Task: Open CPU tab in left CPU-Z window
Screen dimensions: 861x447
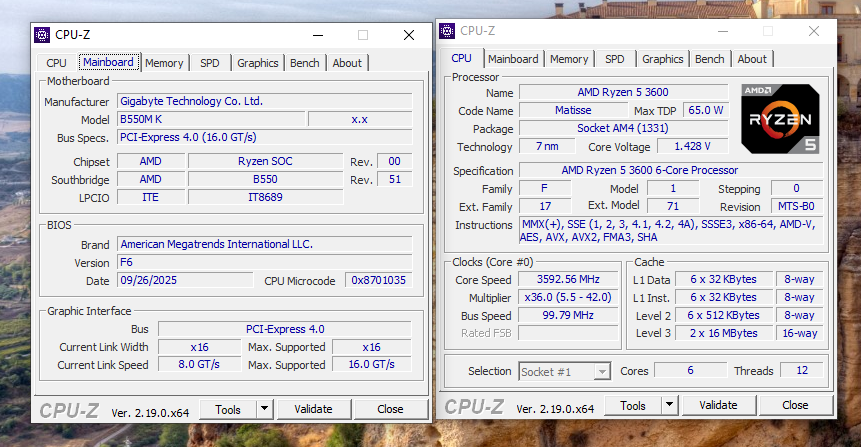Action: pos(56,63)
